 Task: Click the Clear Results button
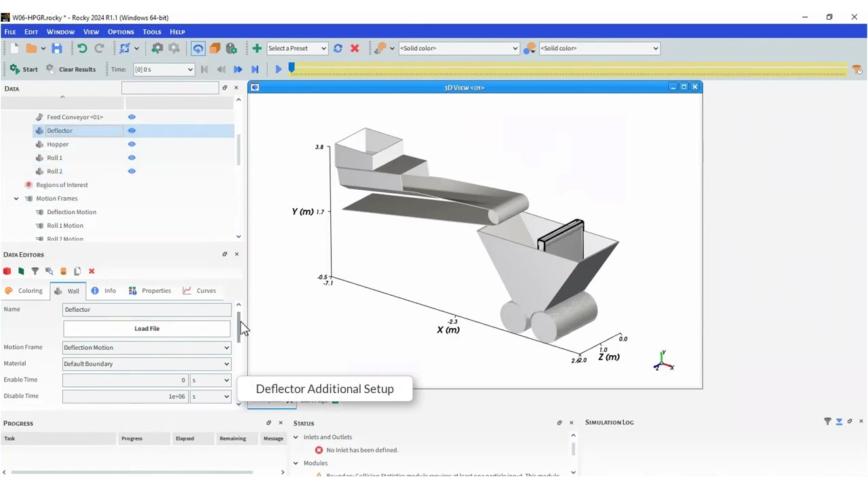(71, 69)
